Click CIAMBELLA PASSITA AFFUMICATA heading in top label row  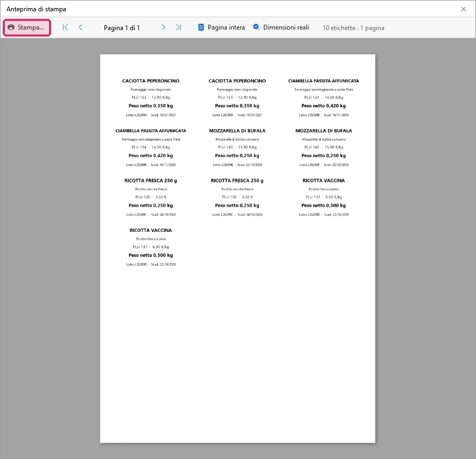point(324,81)
